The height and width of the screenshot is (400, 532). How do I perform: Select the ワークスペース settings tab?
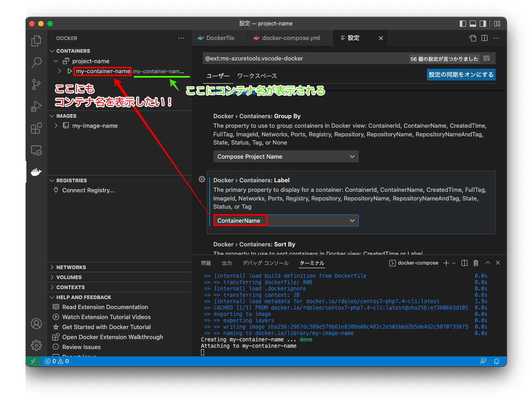[x=257, y=76]
